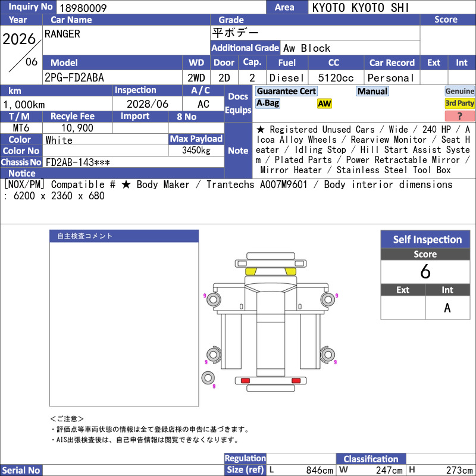Click the yellow AW equipment badge
Screen dimensions: 476x476
point(324,104)
